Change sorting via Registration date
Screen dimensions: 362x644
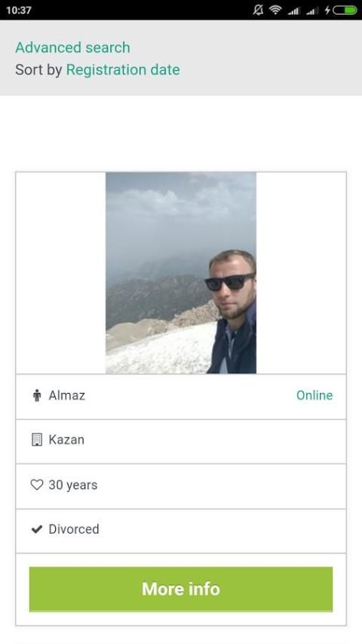click(x=123, y=70)
